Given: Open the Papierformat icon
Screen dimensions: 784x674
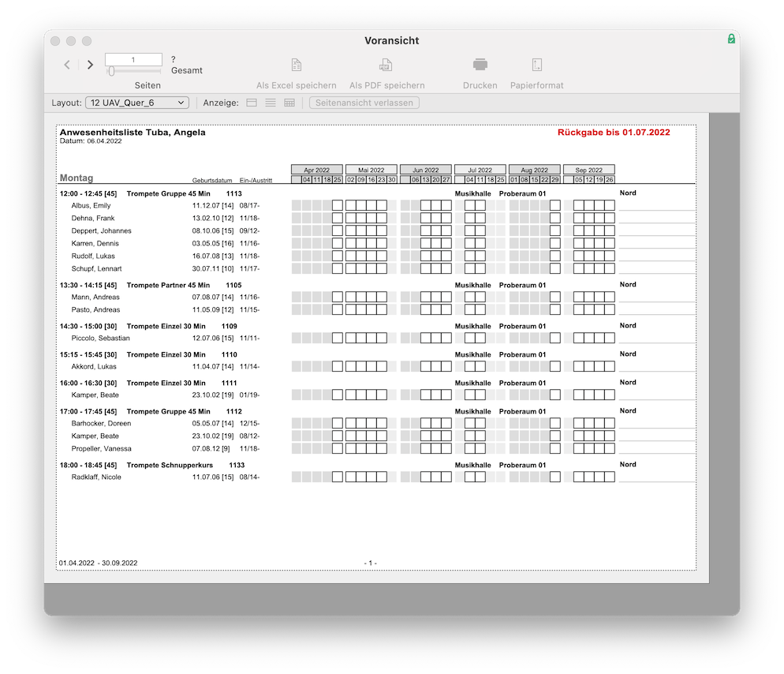Looking at the screenshot, I should click(536, 65).
